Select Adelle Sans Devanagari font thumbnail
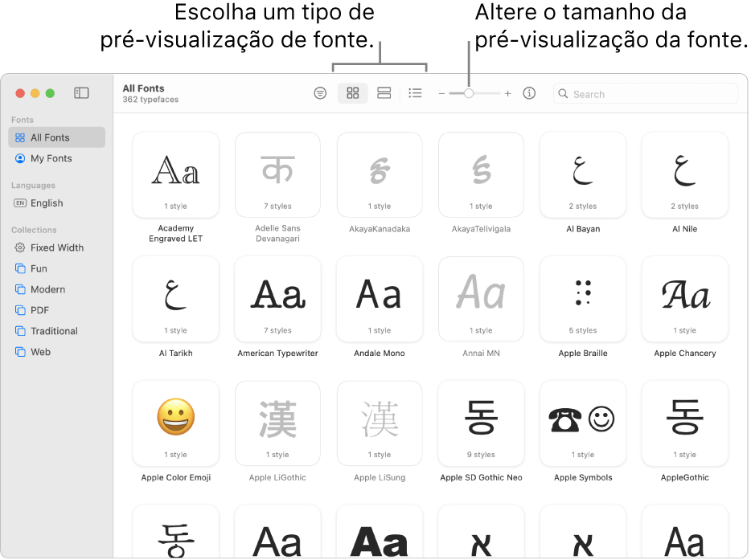 (277, 175)
